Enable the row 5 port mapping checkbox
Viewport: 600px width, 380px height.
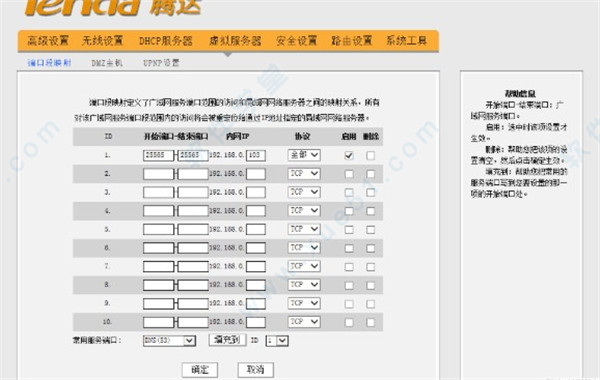(x=349, y=230)
